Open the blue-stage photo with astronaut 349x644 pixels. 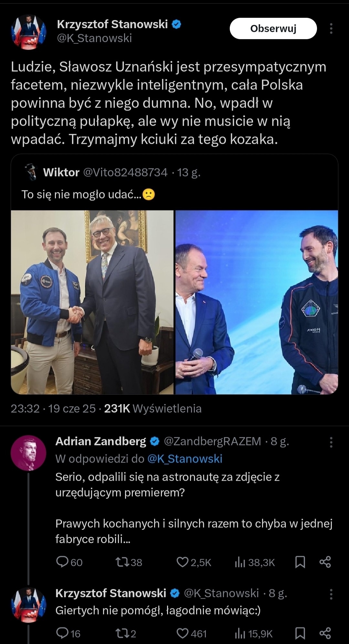257,302
